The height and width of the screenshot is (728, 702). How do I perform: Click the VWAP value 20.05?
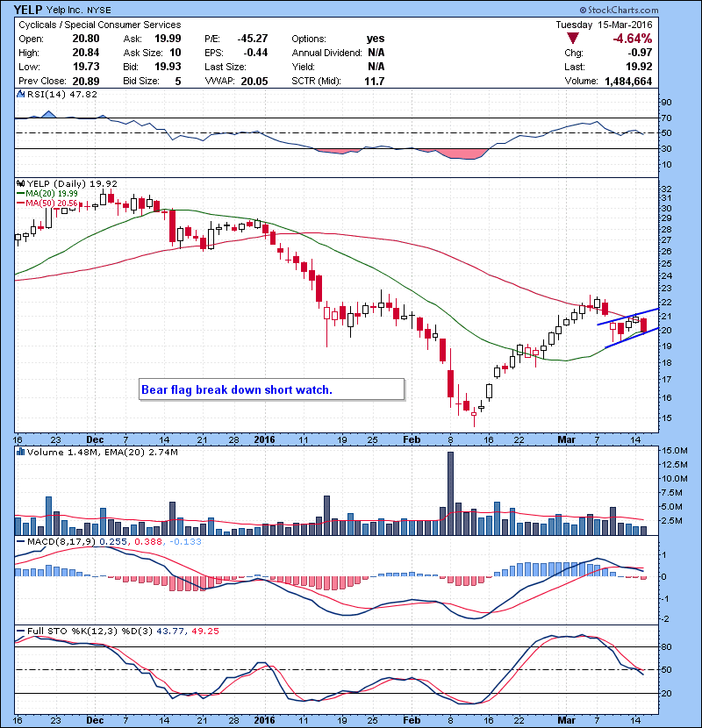pyautogui.click(x=254, y=82)
